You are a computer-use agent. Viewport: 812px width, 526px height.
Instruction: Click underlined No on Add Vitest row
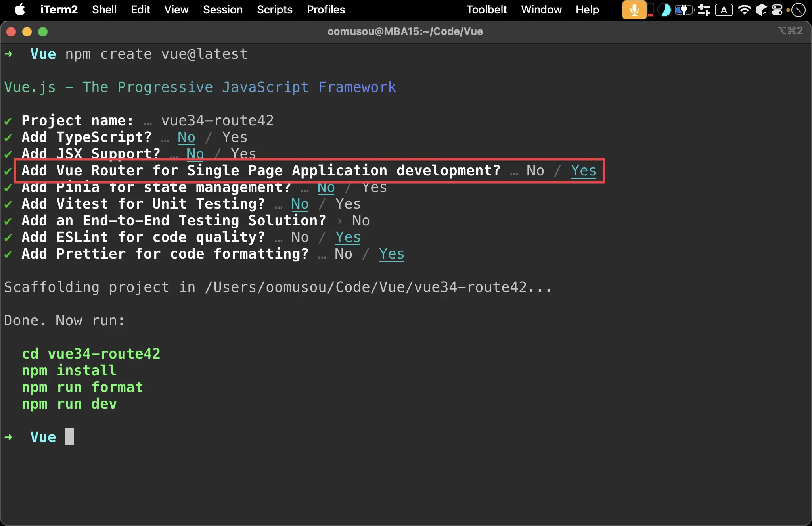[300, 204]
